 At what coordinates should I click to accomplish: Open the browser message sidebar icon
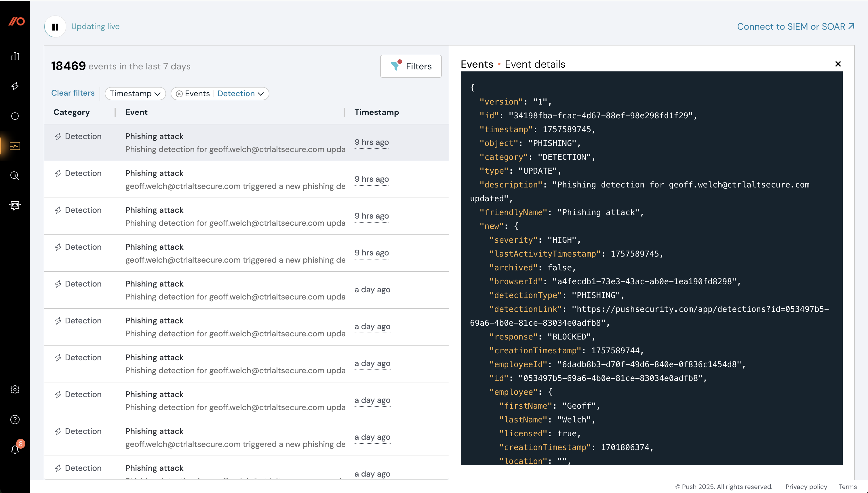pyautogui.click(x=15, y=205)
